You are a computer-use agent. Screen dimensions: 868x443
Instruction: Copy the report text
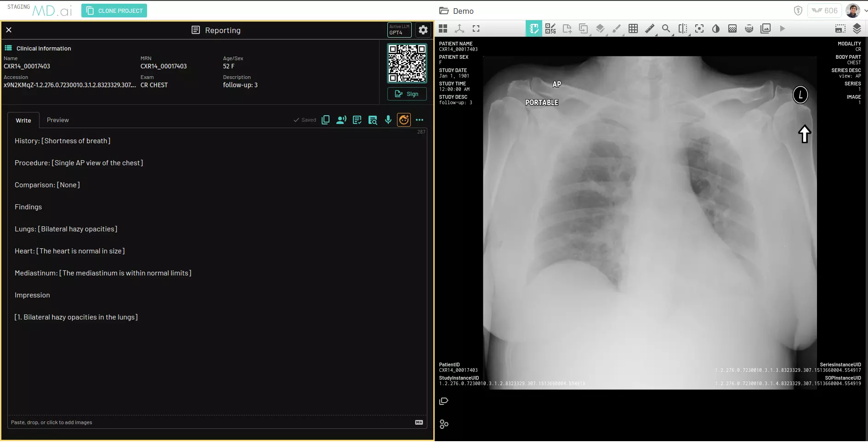click(326, 120)
